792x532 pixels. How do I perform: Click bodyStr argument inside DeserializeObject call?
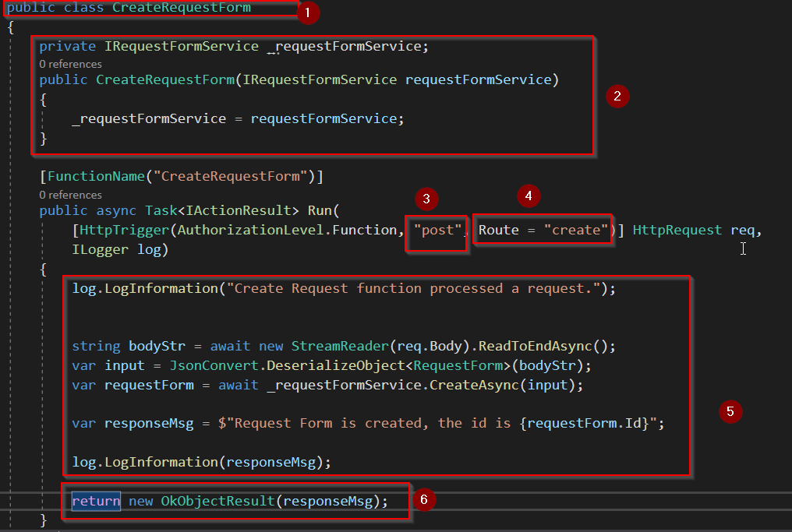coord(547,366)
